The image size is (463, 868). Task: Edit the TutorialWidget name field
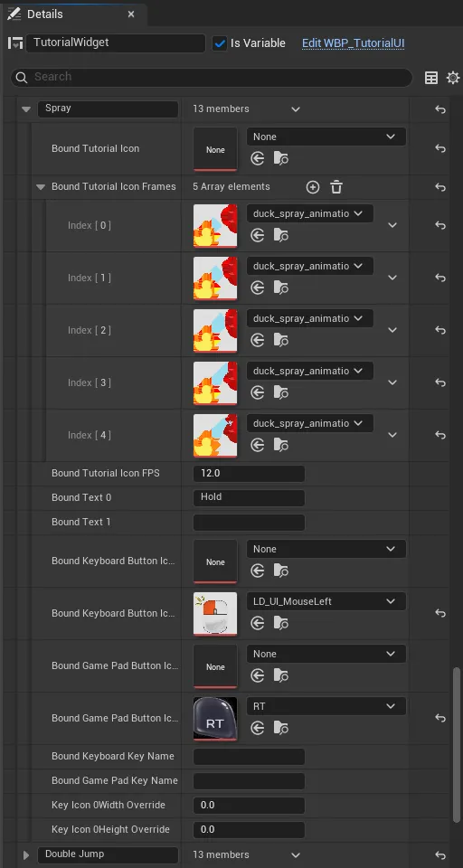pos(116,42)
